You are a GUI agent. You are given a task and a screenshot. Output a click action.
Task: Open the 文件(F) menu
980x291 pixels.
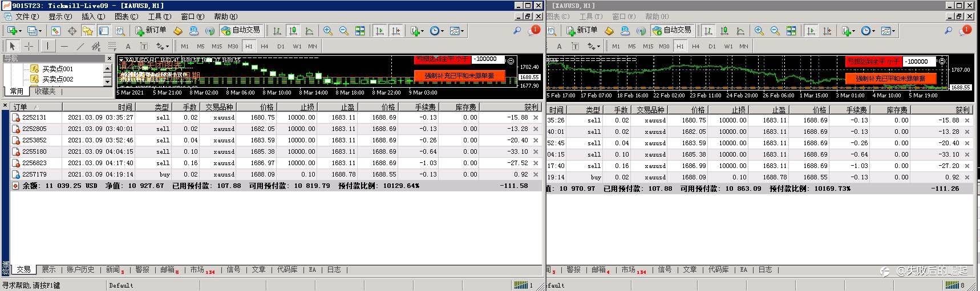pyautogui.click(x=27, y=17)
